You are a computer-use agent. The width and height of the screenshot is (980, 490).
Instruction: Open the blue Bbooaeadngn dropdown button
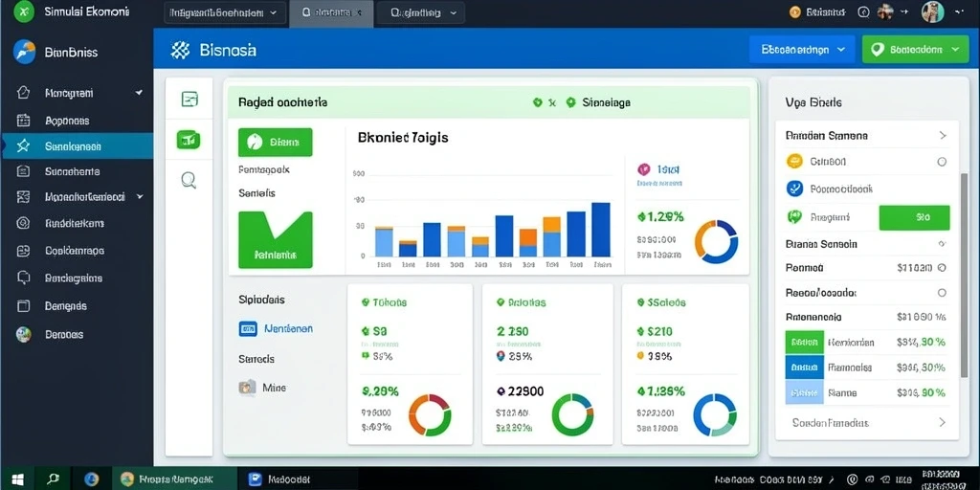pos(802,50)
